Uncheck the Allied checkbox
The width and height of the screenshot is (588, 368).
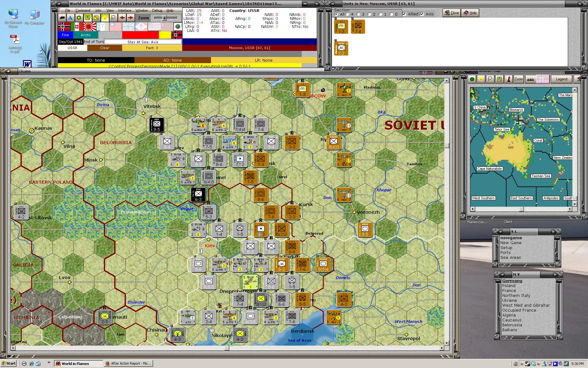[x=404, y=14]
